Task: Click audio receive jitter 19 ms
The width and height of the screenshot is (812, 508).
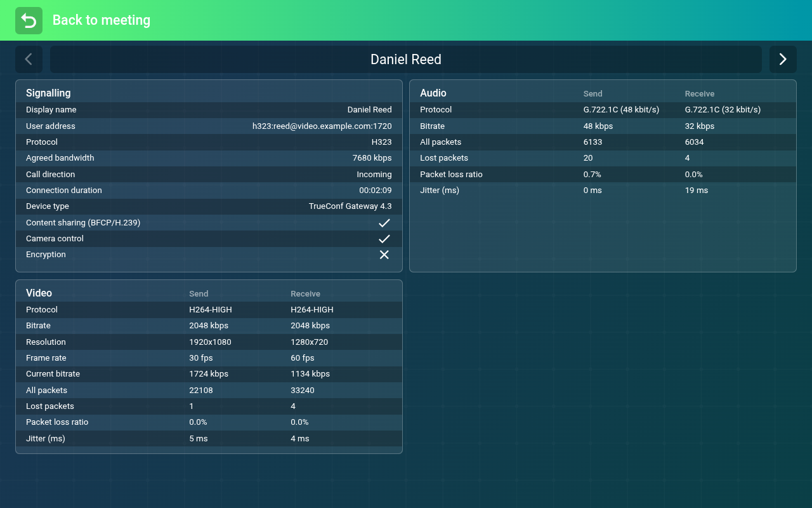Action: [697, 190]
